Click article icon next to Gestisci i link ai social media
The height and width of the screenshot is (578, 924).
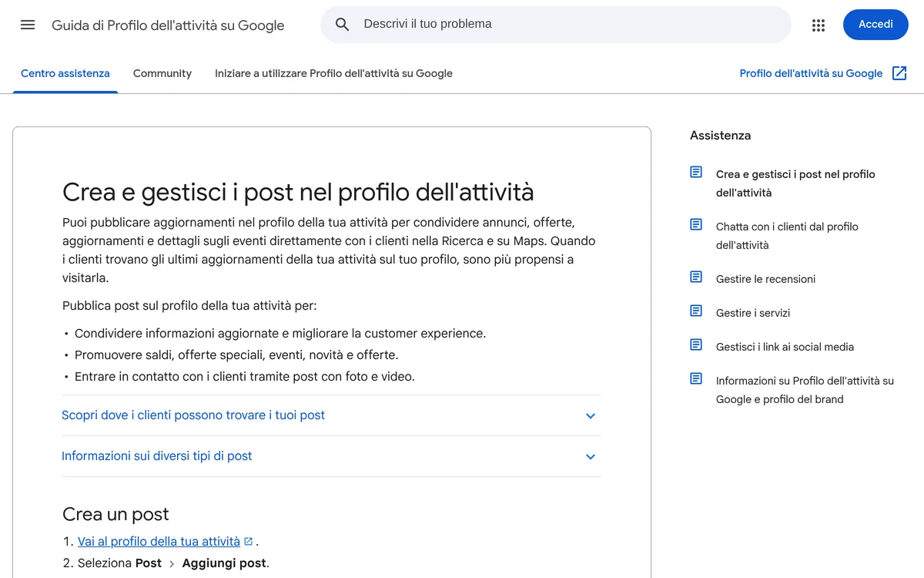tap(696, 344)
